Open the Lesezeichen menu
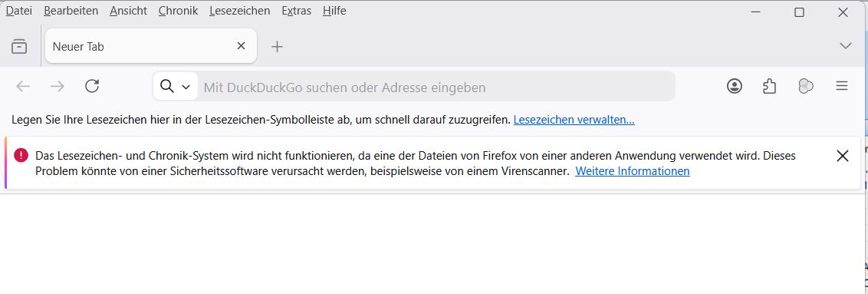 (x=240, y=11)
